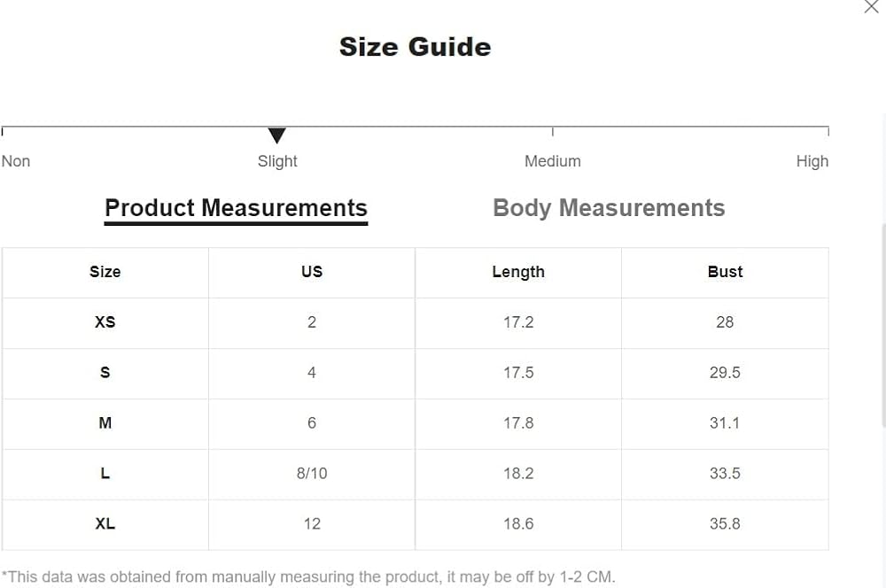Click the High stretch level label
The width and height of the screenshot is (886, 588).
(812, 161)
